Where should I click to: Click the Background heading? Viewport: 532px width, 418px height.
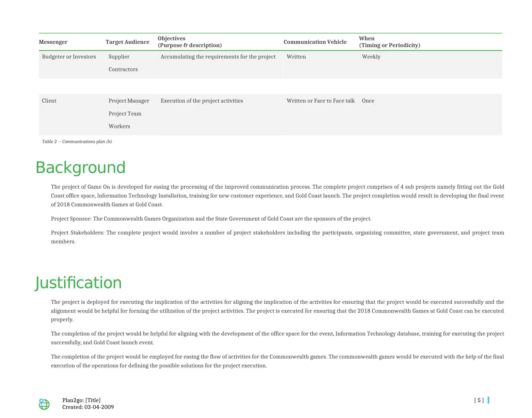tap(81, 168)
